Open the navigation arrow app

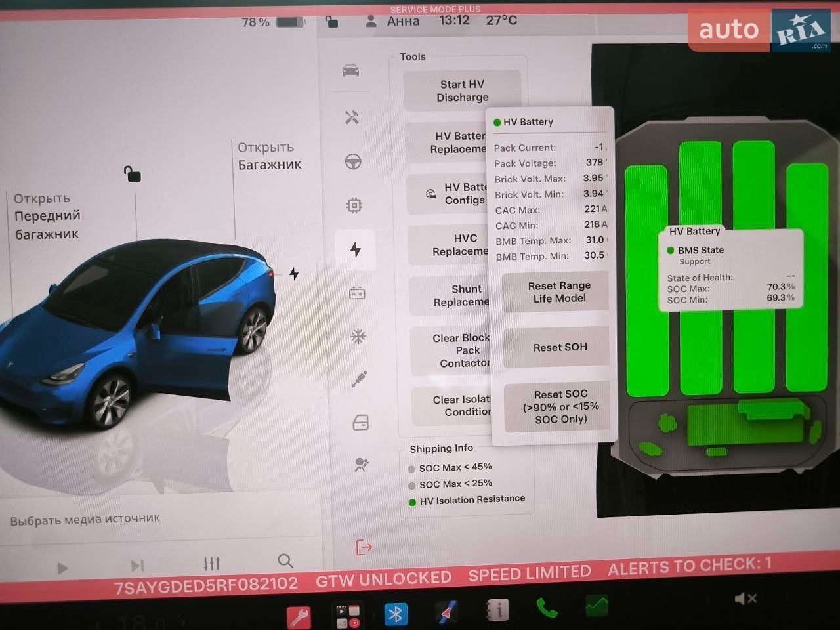pyautogui.click(x=447, y=613)
